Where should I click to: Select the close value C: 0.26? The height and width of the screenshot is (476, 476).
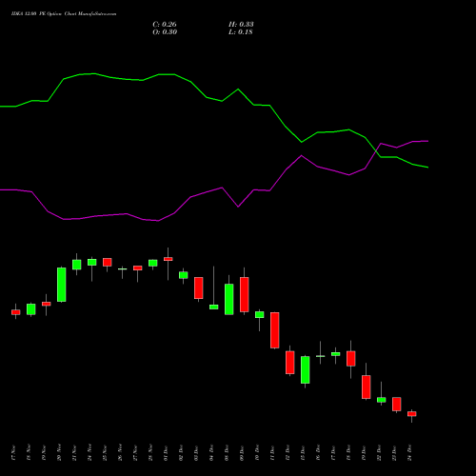(x=165, y=25)
